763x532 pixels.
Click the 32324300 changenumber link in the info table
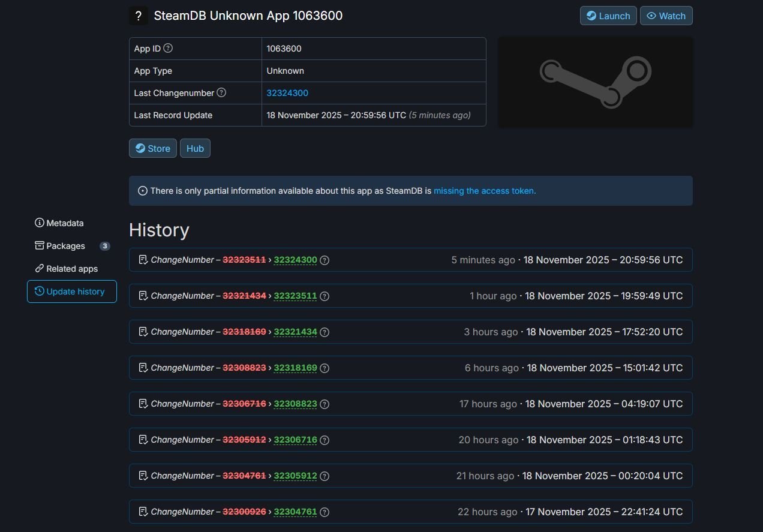tap(287, 93)
